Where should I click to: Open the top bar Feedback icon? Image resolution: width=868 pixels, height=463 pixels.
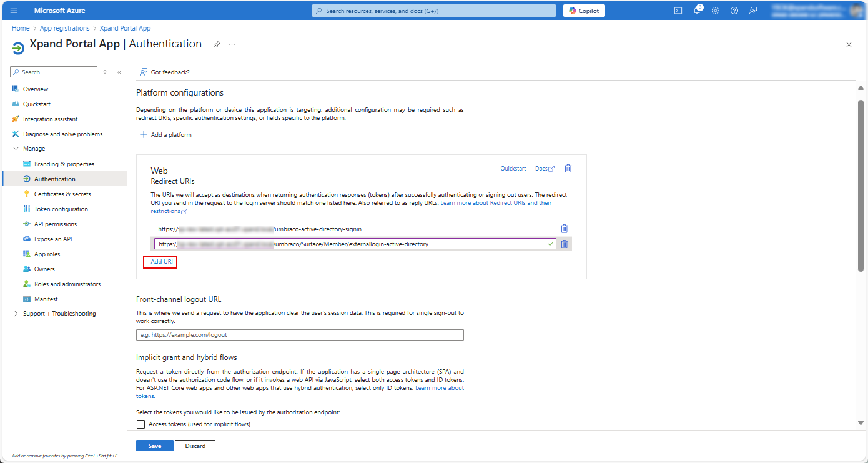pyautogui.click(x=753, y=11)
